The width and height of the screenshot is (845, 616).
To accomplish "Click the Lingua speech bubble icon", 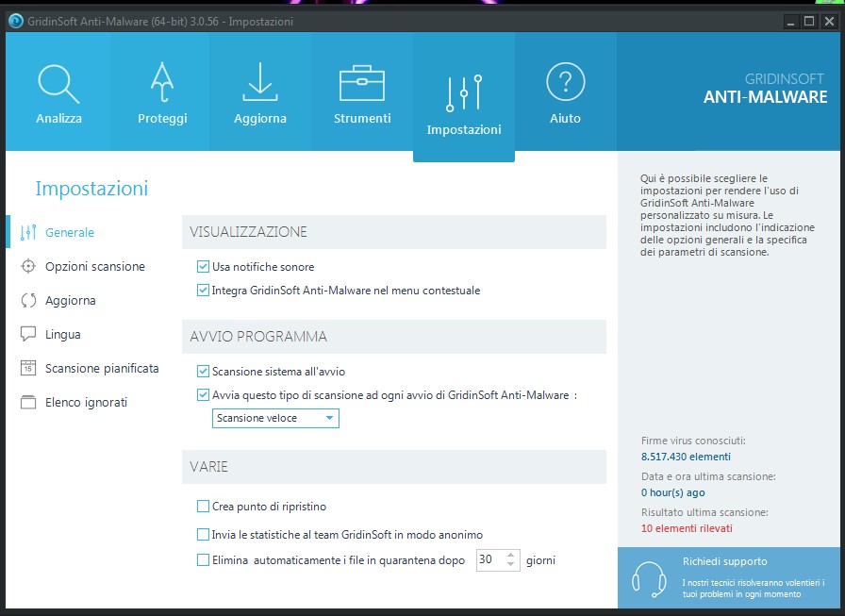I will coord(28,334).
